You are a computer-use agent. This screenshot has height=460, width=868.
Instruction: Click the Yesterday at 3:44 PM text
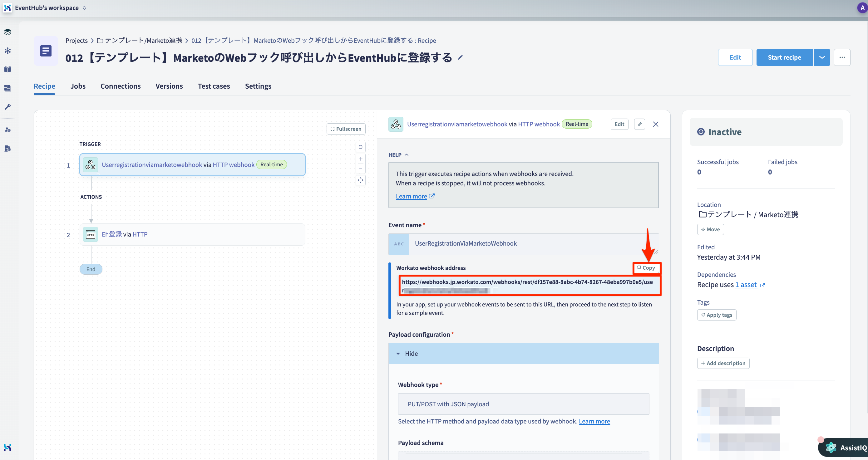tap(728, 257)
